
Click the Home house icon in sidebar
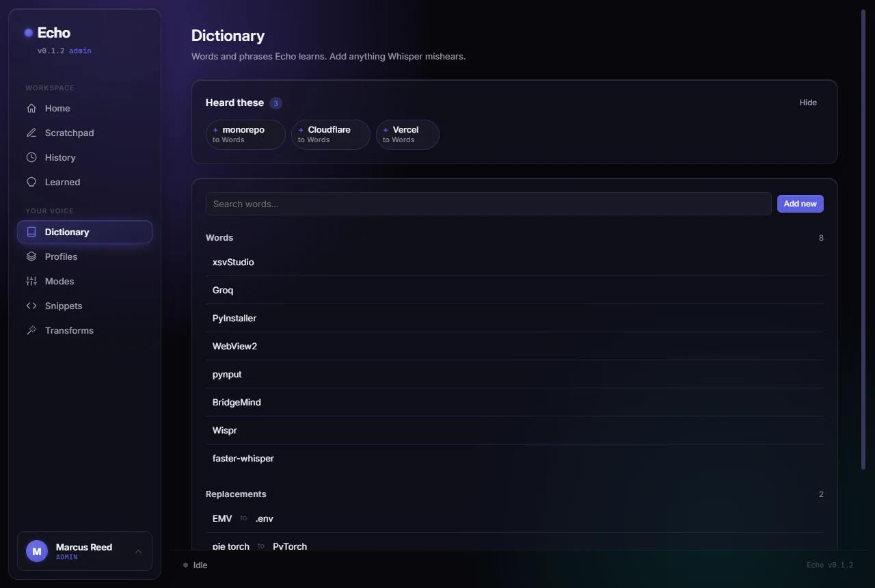pyautogui.click(x=31, y=108)
